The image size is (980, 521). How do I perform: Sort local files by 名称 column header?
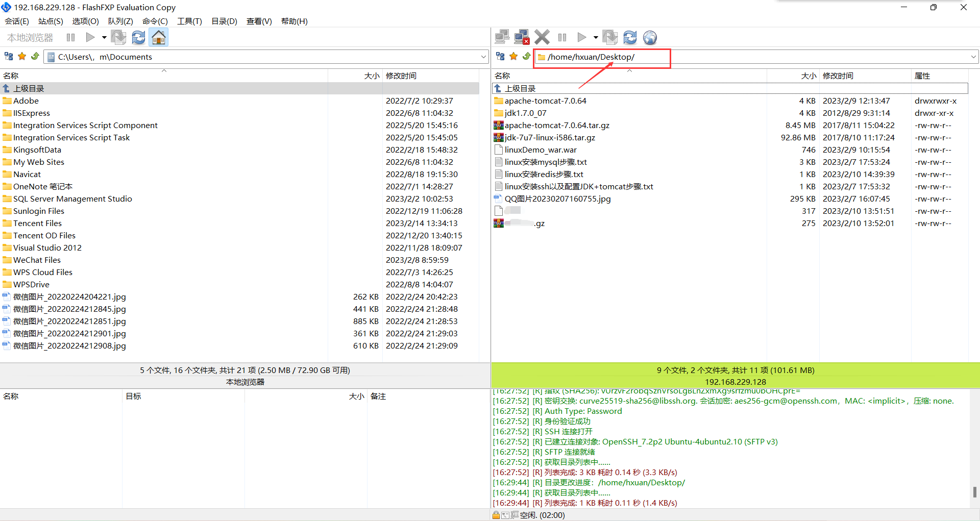(164, 76)
